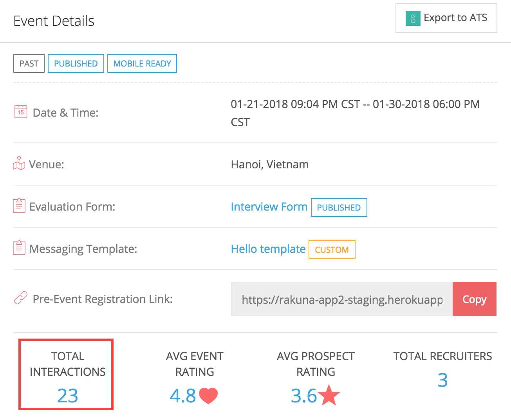Click the calendar icon beside Date & Time
The height and width of the screenshot is (420, 511).
click(x=21, y=112)
